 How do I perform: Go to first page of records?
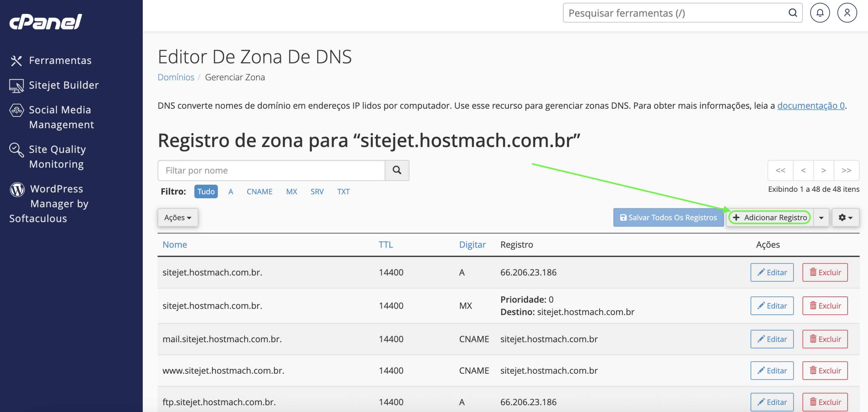click(781, 170)
